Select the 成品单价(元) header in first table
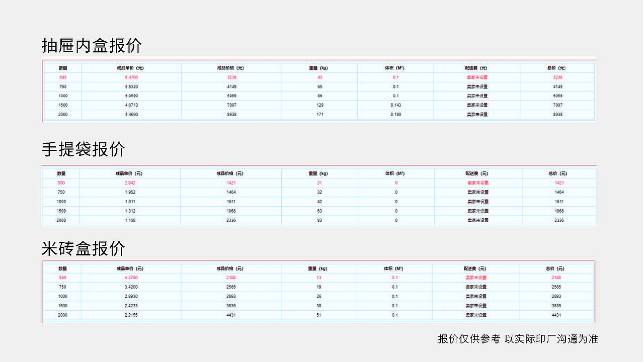 pyautogui.click(x=131, y=68)
